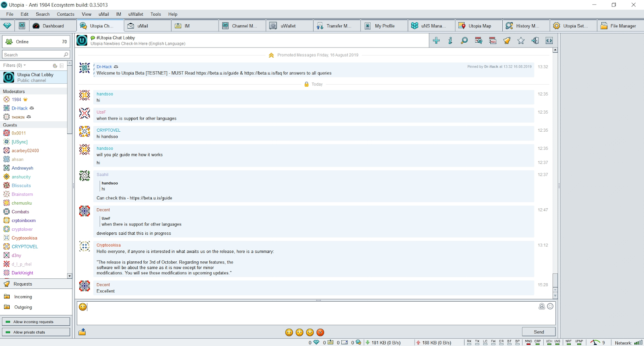Click the search magnifier in sidebar search
The image size is (644, 346).
[x=66, y=54]
